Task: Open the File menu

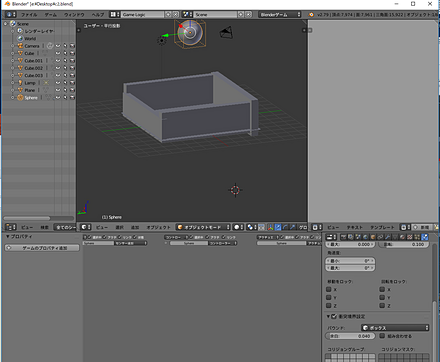Action: pyautogui.click(x=29, y=15)
